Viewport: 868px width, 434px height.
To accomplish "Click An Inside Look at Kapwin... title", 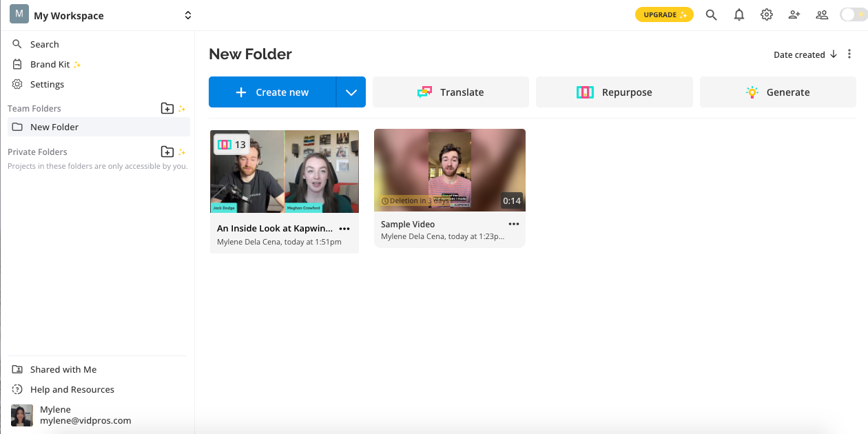I will [275, 228].
